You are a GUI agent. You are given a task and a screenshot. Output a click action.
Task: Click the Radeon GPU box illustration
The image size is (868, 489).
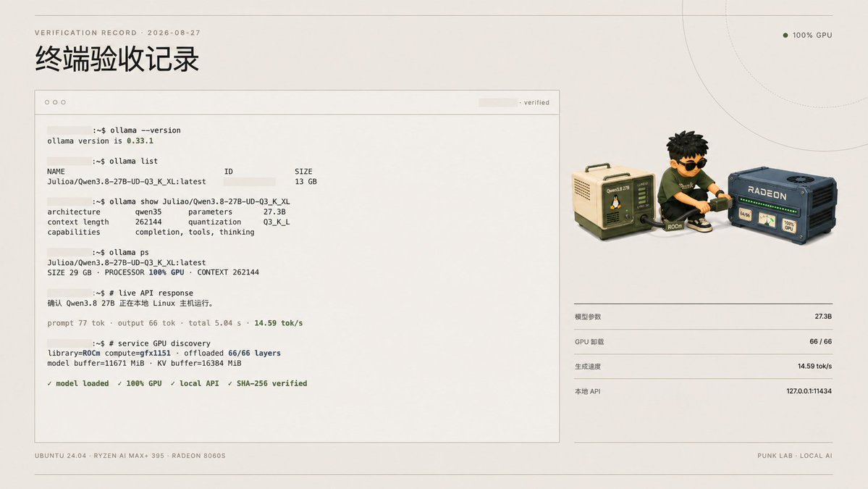point(782,205)
